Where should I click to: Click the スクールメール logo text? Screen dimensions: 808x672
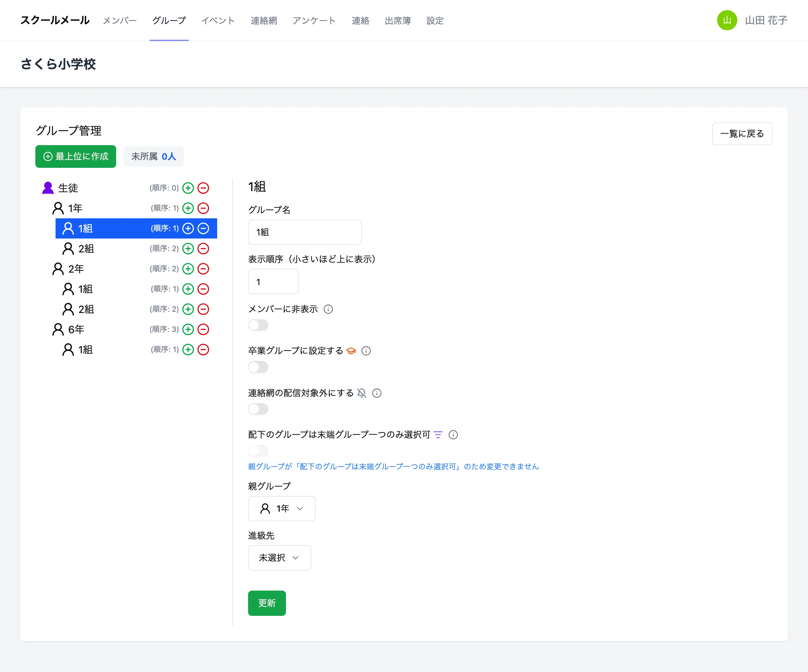pyautogui.click(x=55, y=20)
